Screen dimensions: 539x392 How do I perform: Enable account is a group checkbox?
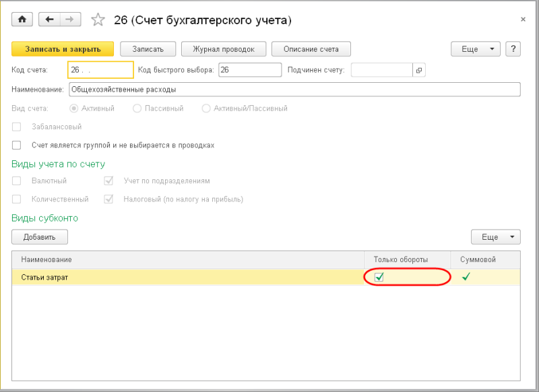[x=17, y=145]
